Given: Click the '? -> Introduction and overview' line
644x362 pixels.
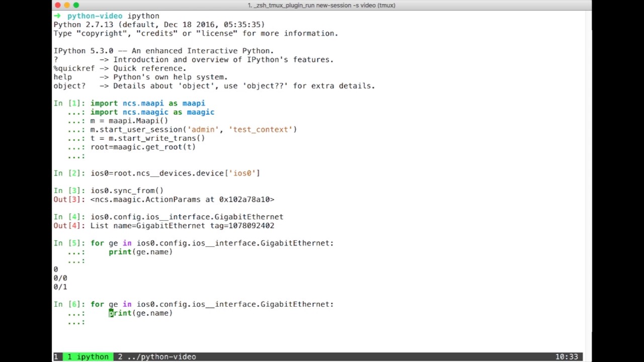Looking at the screenshot, I should pyautogui.click(x=194, y=59).
